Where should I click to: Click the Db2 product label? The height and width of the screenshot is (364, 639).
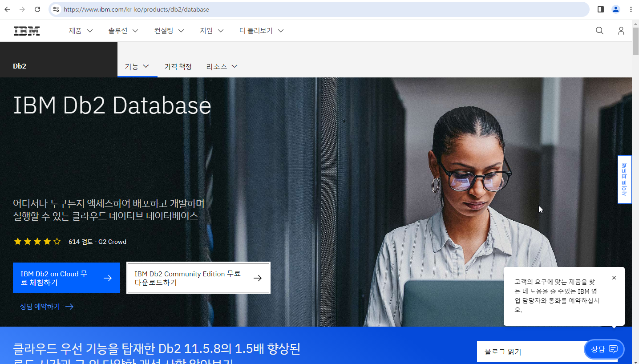point(20,66)
